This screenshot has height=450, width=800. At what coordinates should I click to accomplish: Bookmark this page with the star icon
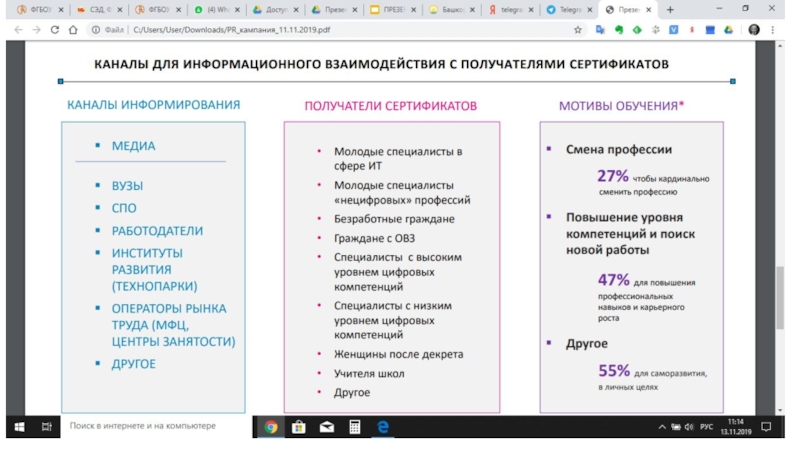pyautogui.click(x=578, y=30)
